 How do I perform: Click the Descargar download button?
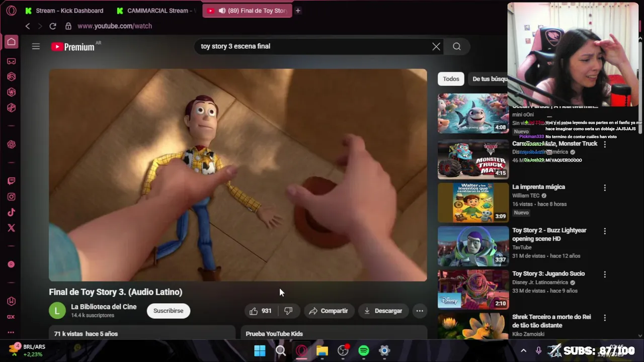click(x=383, y=311)
